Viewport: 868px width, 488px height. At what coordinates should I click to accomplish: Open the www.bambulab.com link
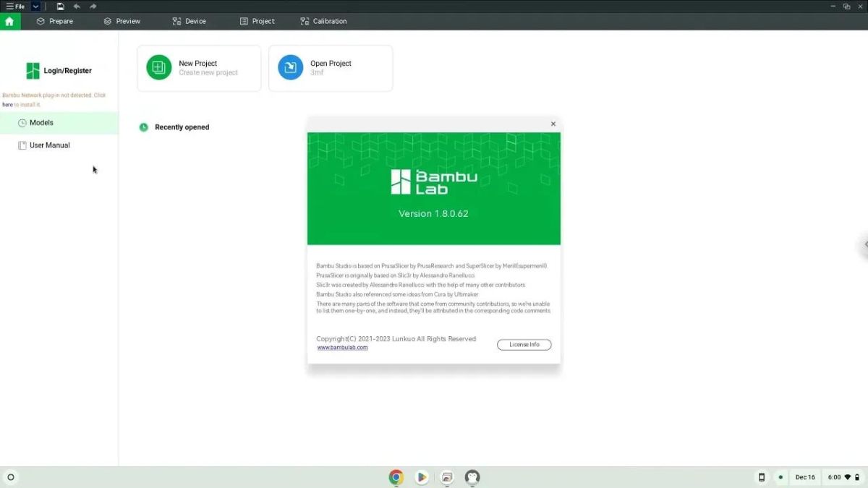pyautogui.click(x=342, y=348)
